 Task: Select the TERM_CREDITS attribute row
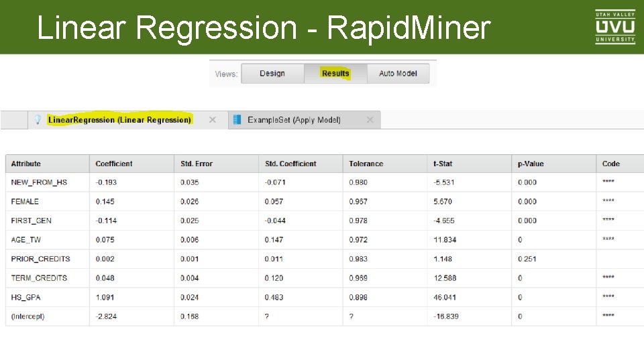click(325, 278)
